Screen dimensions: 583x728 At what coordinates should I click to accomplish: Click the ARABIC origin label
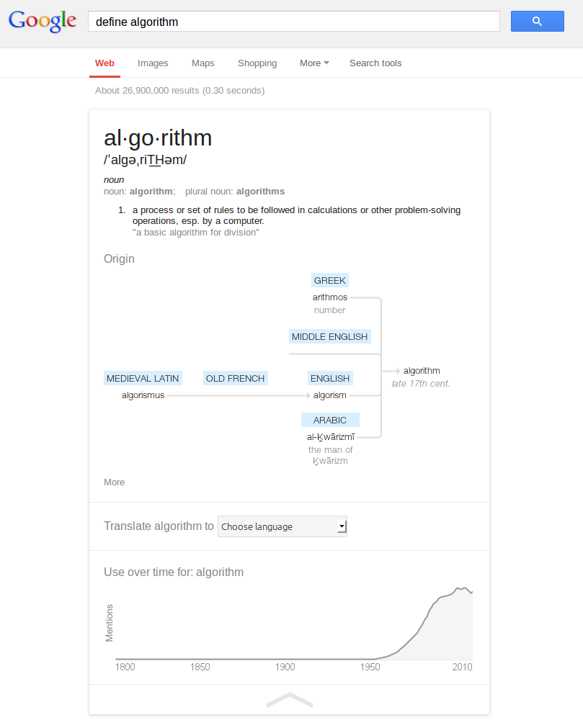coord(330,420)
